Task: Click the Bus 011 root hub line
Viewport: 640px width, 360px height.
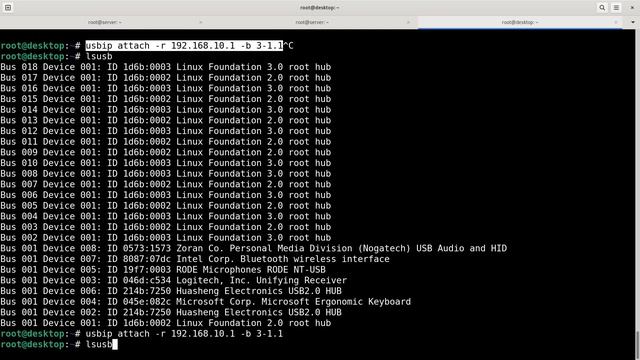Action: coord(166,142)
